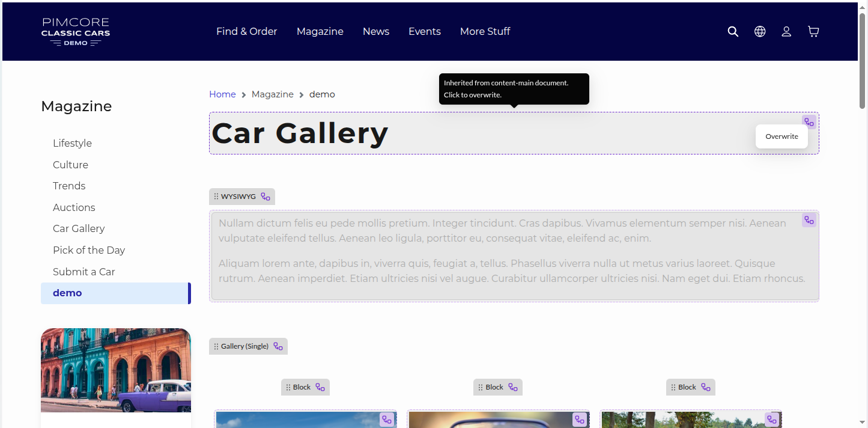Viewport: 868px width, 428px height.
Task: Click the Magazine sidebar heading
Action: (76, 106)
